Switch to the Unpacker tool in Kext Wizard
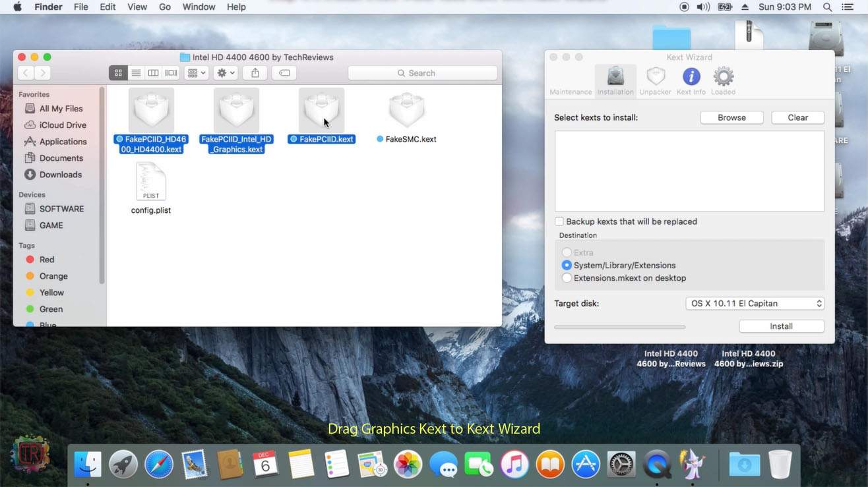This screenshot has width=868, height=487. [655, 80]
